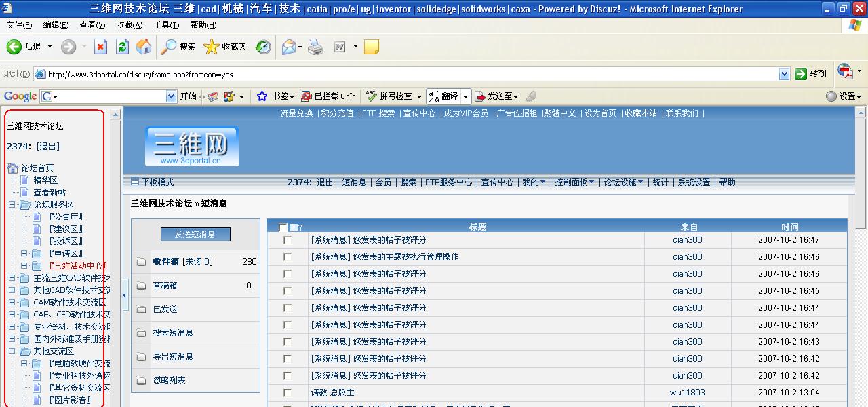Image resolution: width=868 pixels, height=407 pixels.
Task: Stop loading with the red X icon
Action: [100, 47]
